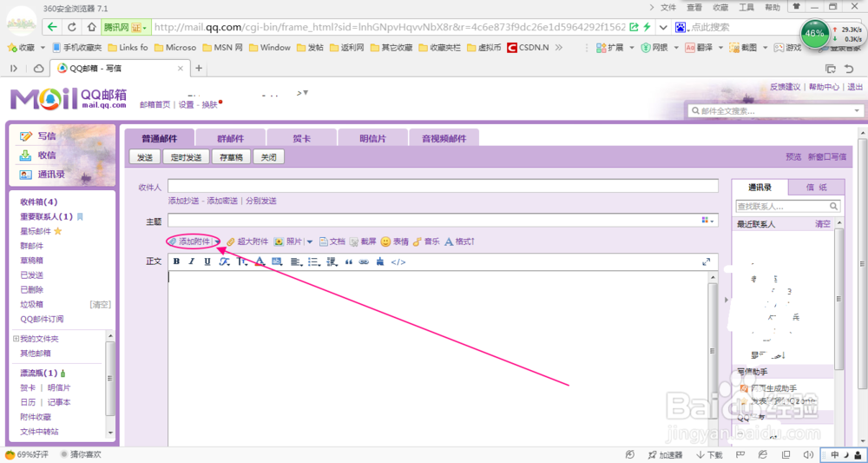The width and height of the screenshot is (868, 463).
Task: Clear recent contacts with 清空
Action: point(823,224)
